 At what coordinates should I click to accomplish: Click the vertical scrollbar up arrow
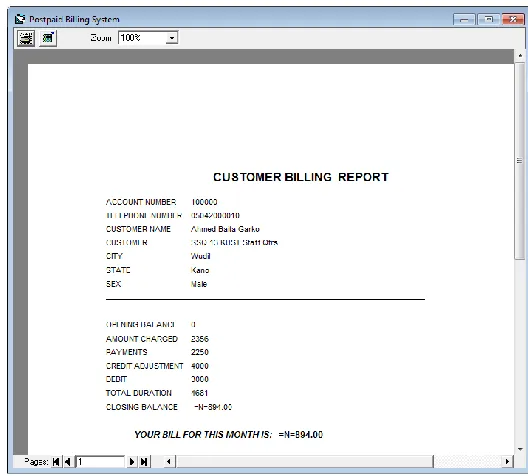(x=520, y=55)
